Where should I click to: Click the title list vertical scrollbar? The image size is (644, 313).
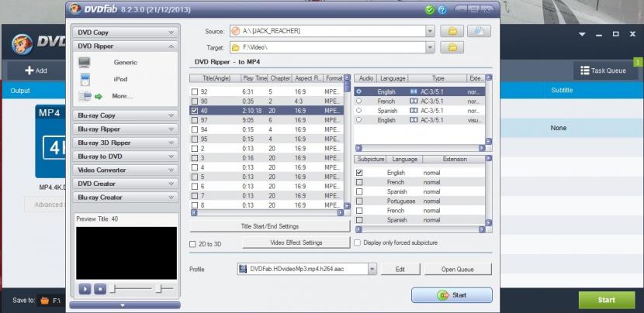(x=347, y=142)
